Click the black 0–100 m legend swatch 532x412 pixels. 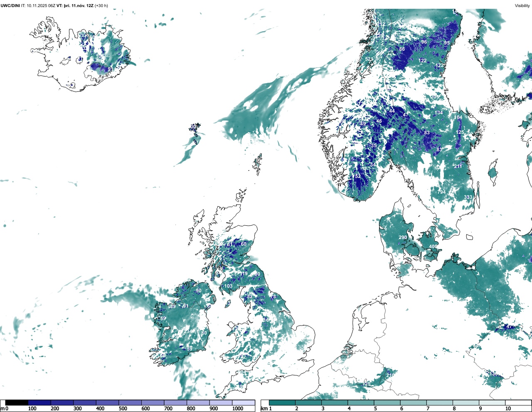[x=17, y=403]
